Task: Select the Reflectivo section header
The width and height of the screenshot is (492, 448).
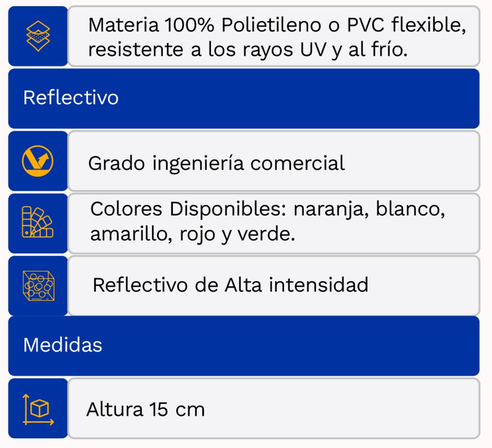Action: click(x=71, y=98)
